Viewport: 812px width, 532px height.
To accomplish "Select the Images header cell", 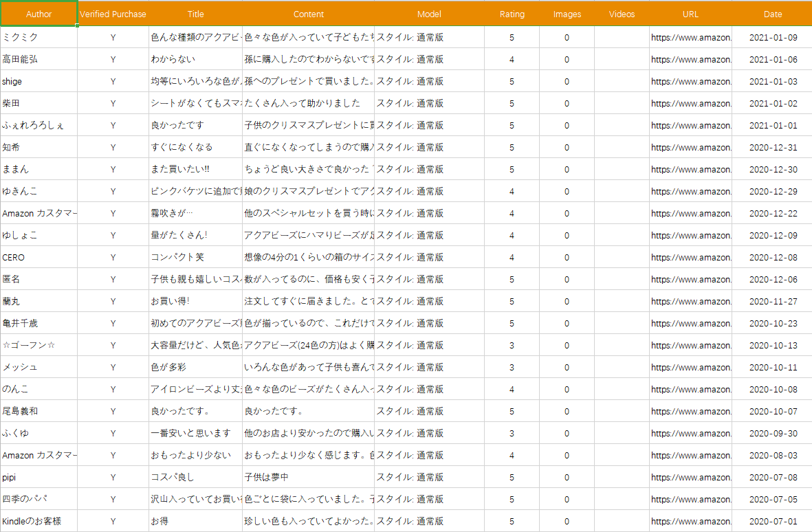I will [x=567, y=14].
